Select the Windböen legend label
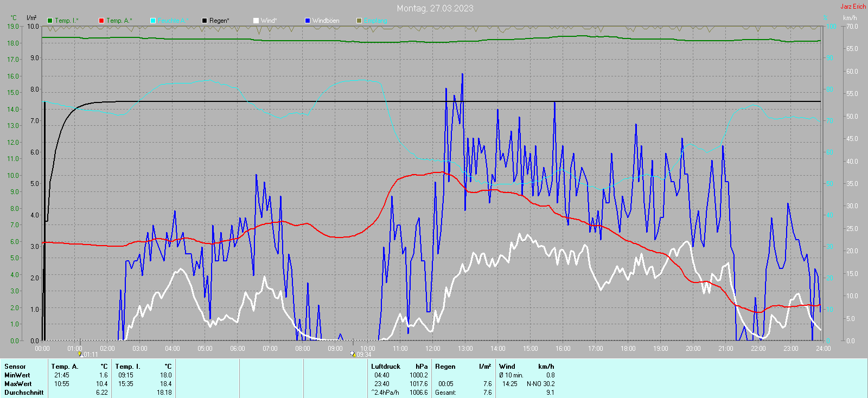Screen dimensions: 868x398 point(325,21)
